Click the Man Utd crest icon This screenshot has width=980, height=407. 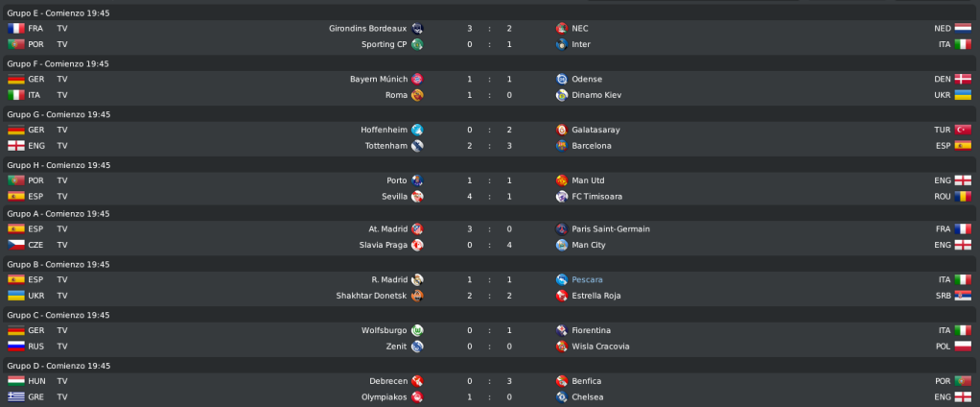click(x=562, y=180)
